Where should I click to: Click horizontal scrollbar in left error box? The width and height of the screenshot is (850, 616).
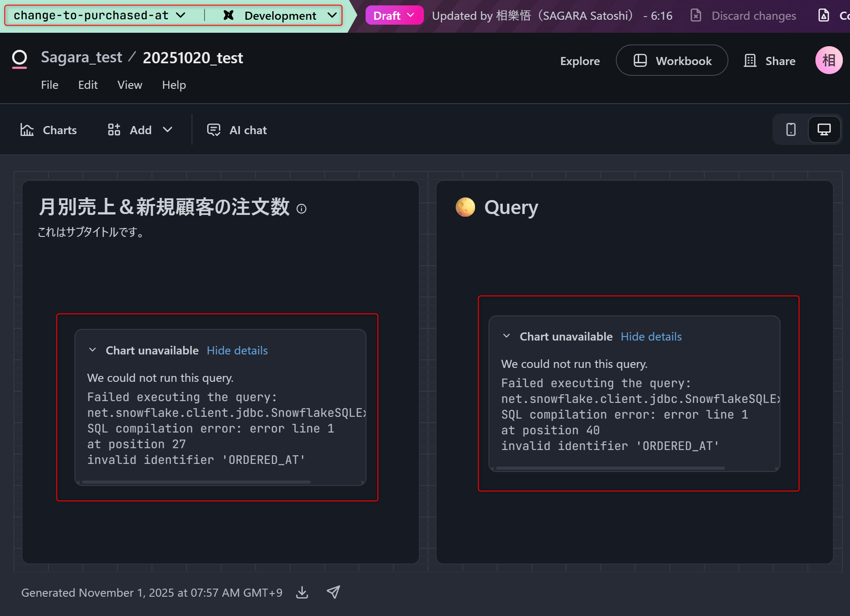[x=196, y=482]
